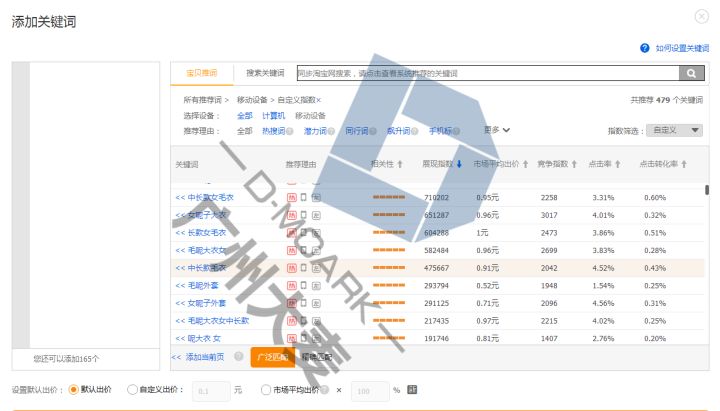Click help icon next to 添加当前页
The image size is (720, 411).
tap(238, 356)
